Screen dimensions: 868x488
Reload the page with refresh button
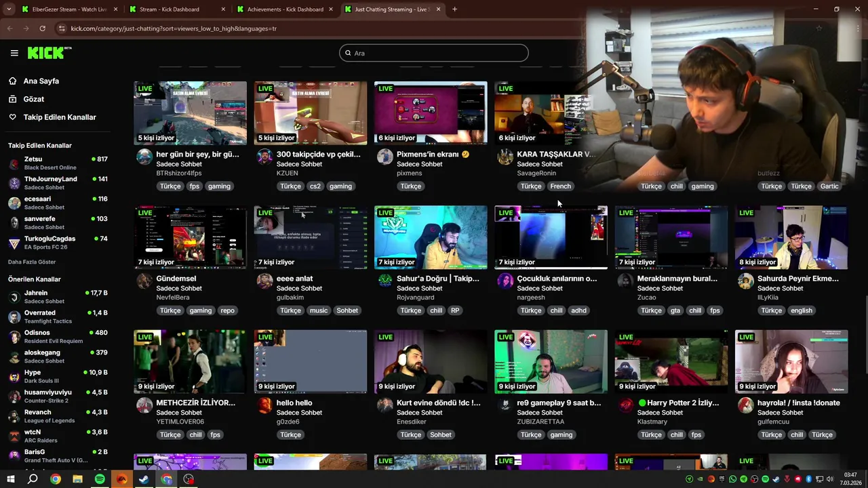pyautogui.click(x=42, y=28)
